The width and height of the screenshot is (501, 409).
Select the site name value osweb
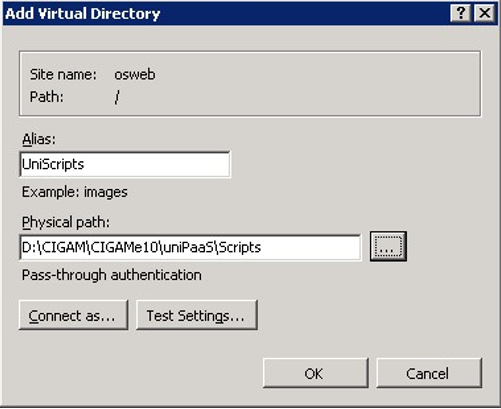click(x=135, y=74)
